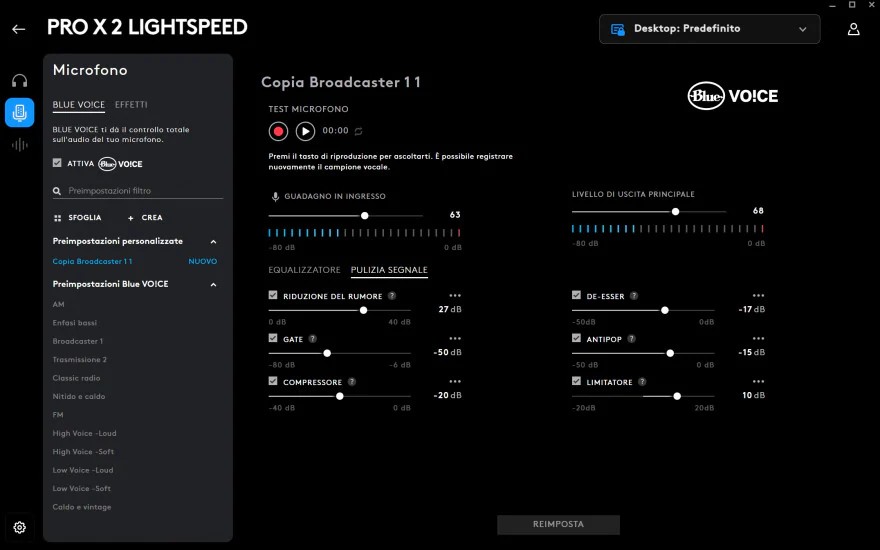Viewport: 880px width, 550px height.
Task: Go back using the back arrow
Action: point(19,29)
